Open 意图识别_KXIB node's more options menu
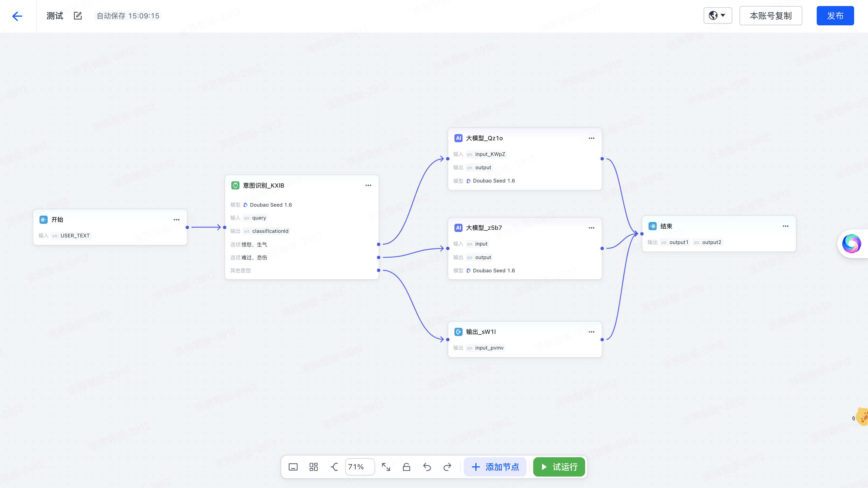 pyautogui.click(x=368, y=185)
